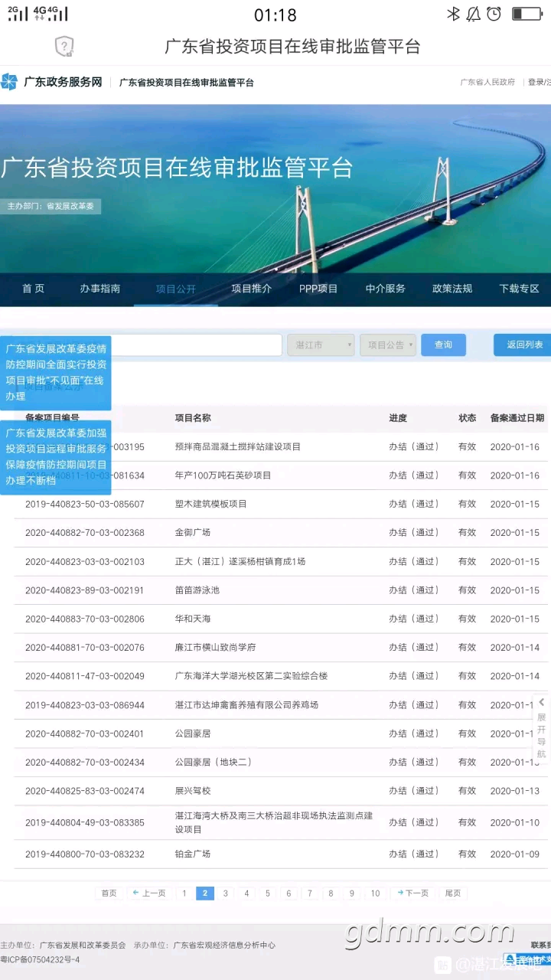
Task: Click the 返回列表 button
Action: [524, 345]
